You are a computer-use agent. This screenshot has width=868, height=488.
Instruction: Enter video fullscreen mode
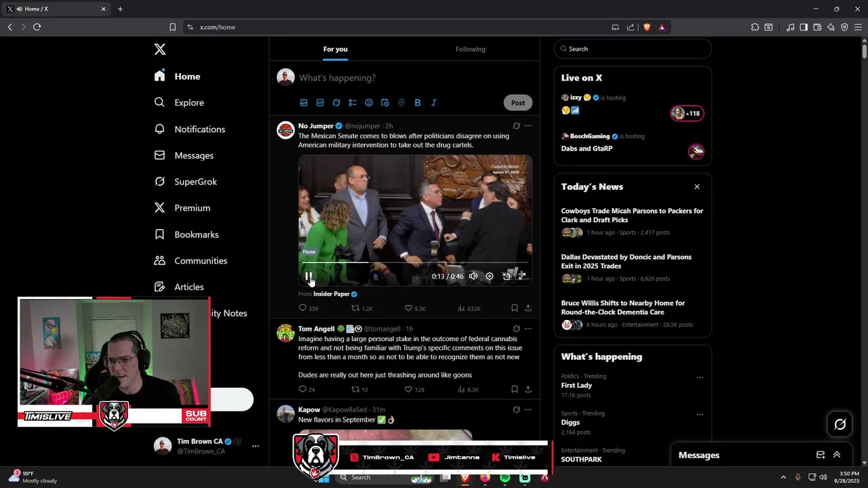click(522, 277)
